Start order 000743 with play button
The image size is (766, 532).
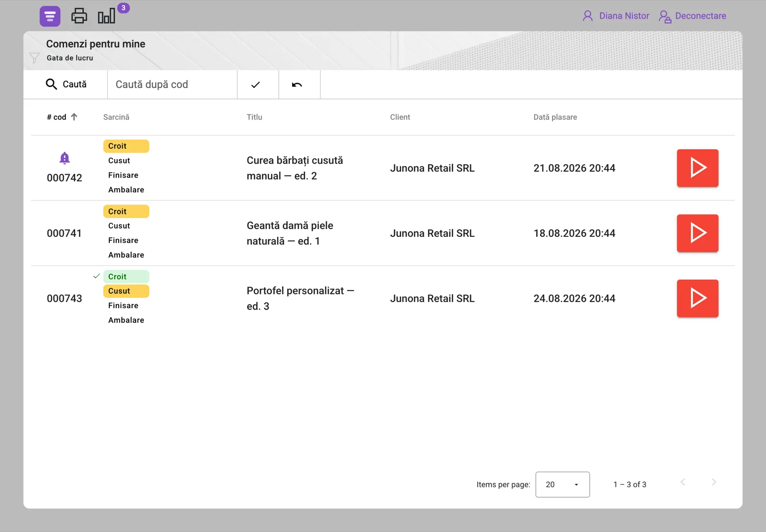click(x=698, y=298)
